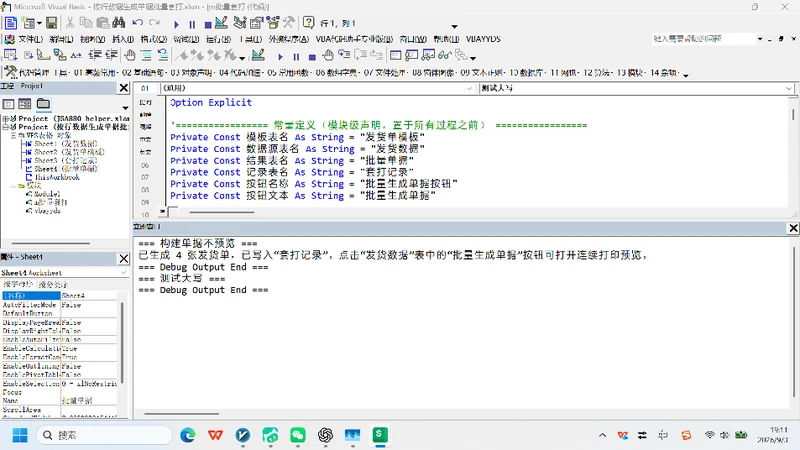
Task: Click the Paste clipboard icon
Action: 103,23
